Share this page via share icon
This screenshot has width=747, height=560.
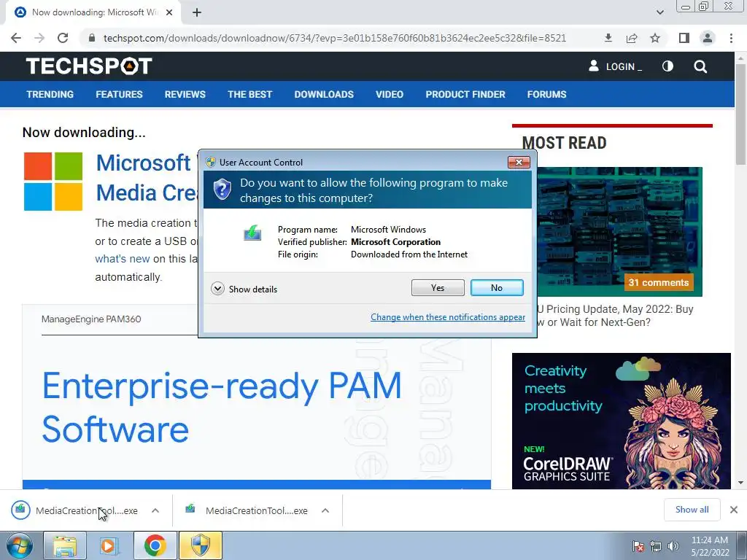point(632,38)
